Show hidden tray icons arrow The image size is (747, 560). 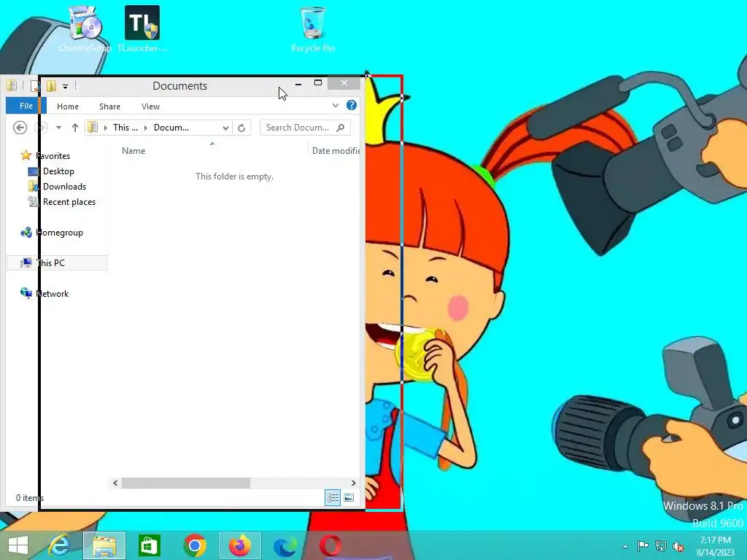[625, 546]
